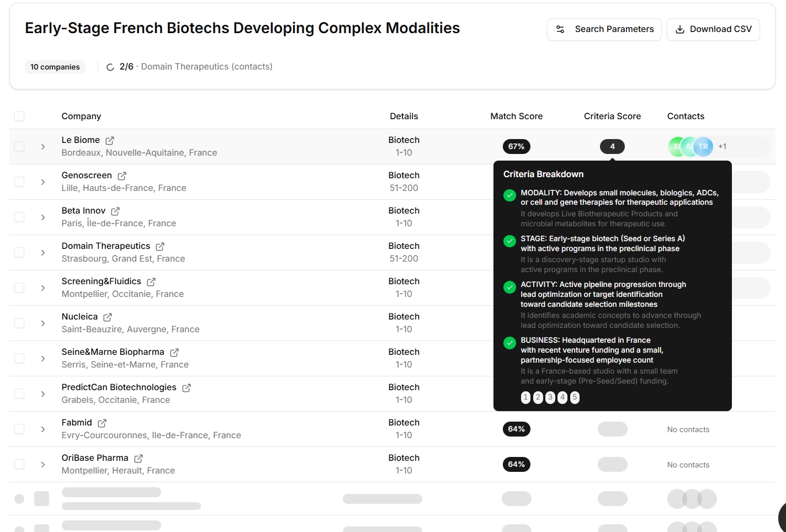The image size is (786, 532).
Task: Open Le Biome's external website link
Action: tap(109, 140)
